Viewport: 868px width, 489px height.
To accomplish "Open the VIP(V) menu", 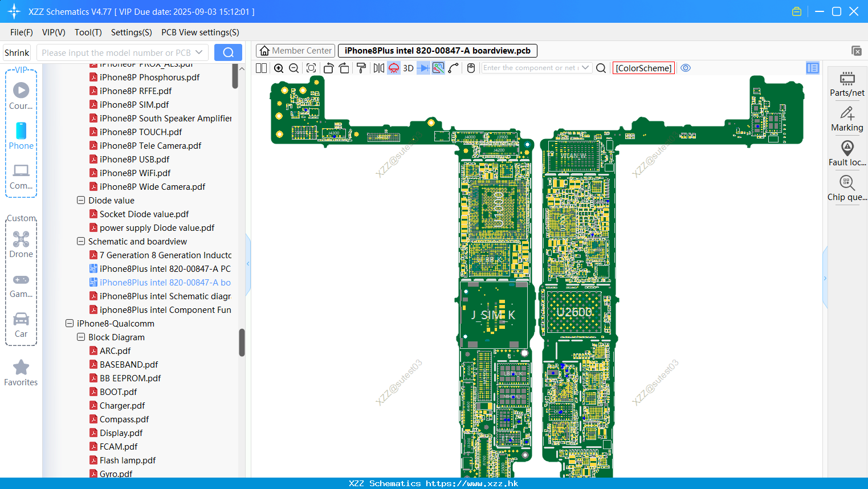I will [54, 32].
